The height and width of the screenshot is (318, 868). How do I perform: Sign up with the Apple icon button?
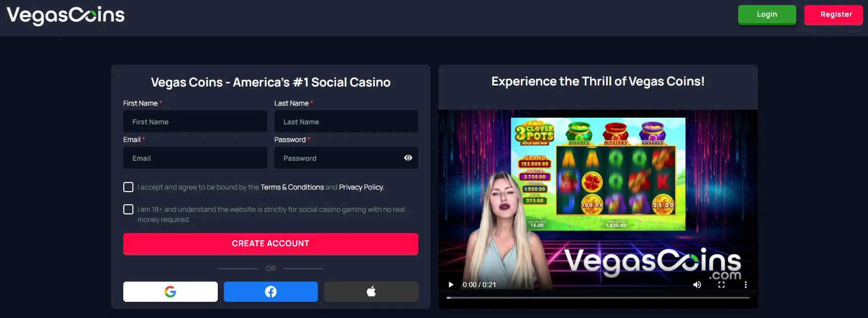point(371,292)
